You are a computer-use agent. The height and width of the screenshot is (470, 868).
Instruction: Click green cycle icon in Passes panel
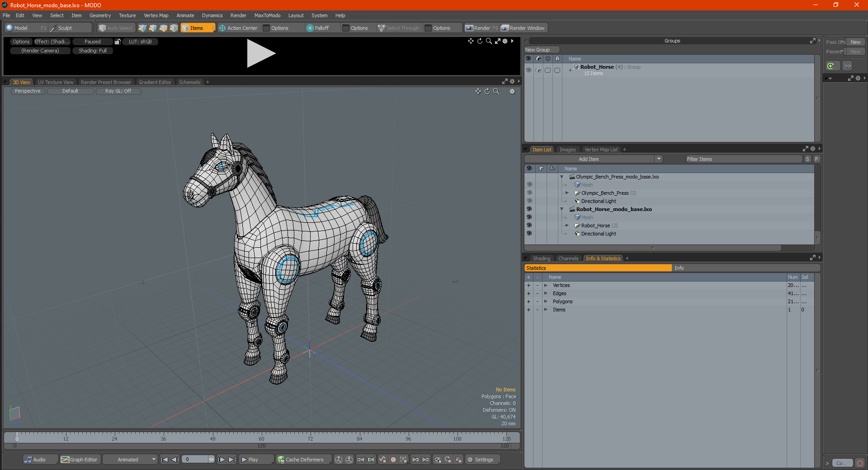(831, 66)
